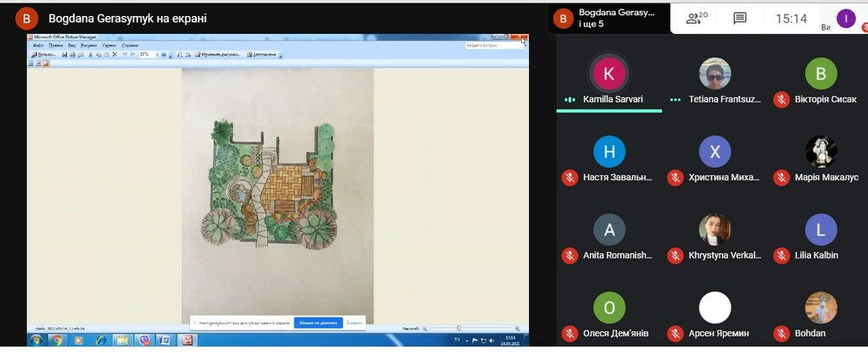Open the Файл menu in Picture Manager
This screenshot has height=353, width=868.
click(x=37, y=45)
